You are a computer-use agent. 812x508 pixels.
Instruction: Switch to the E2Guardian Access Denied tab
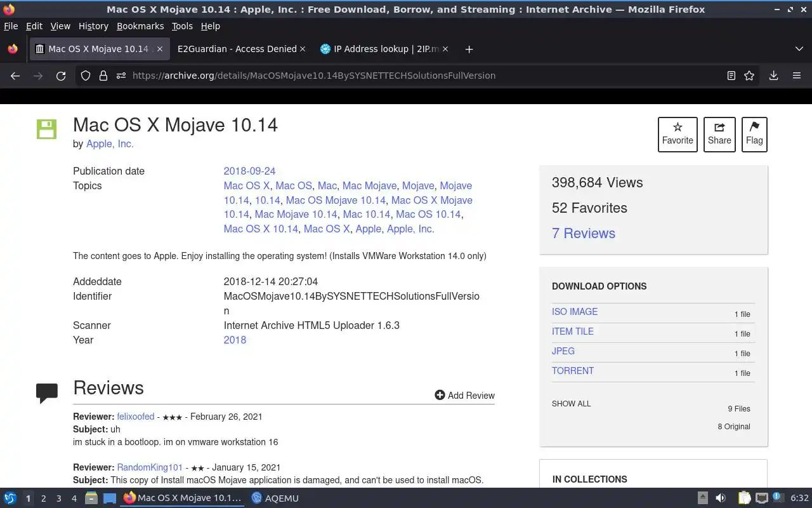click(x=237, y=49)
